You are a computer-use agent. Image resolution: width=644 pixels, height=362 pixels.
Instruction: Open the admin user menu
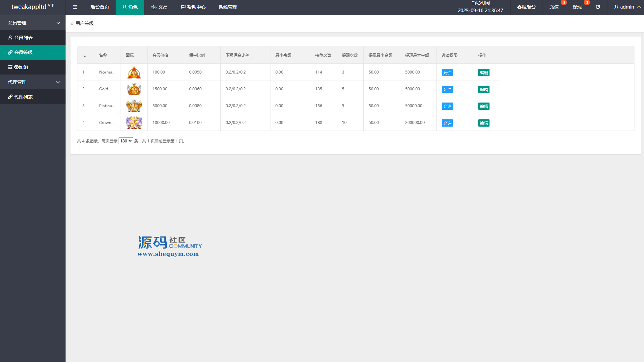[627, 7]
